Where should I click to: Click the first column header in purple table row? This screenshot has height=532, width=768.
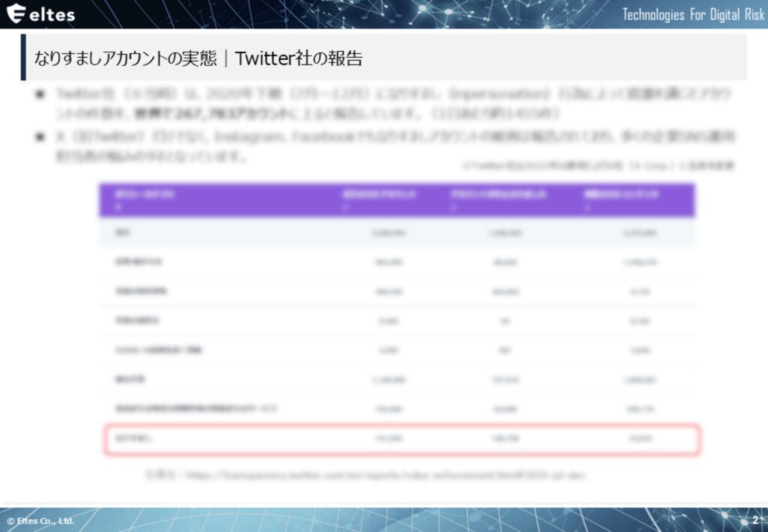(x=135, y=199)
